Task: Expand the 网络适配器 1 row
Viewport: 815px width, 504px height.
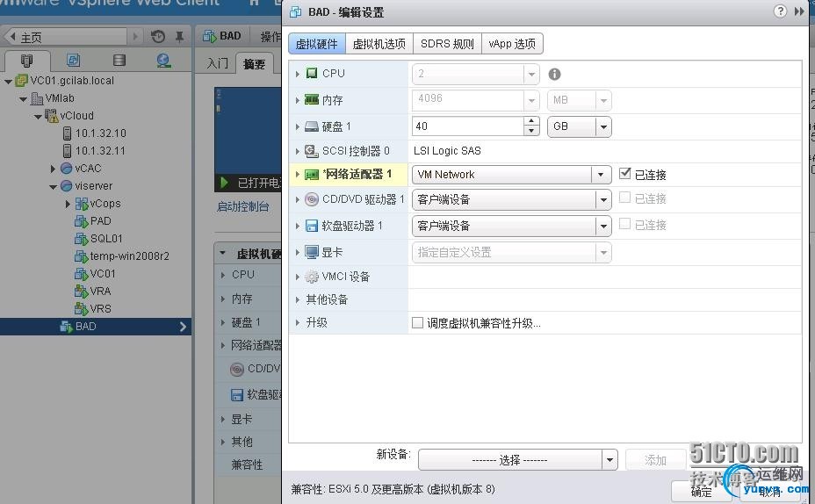Action: pos(298,175)
